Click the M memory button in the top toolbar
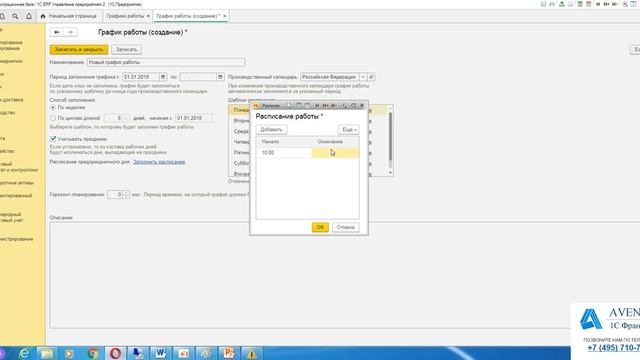 pyautogui.click(x=598, y=4)
